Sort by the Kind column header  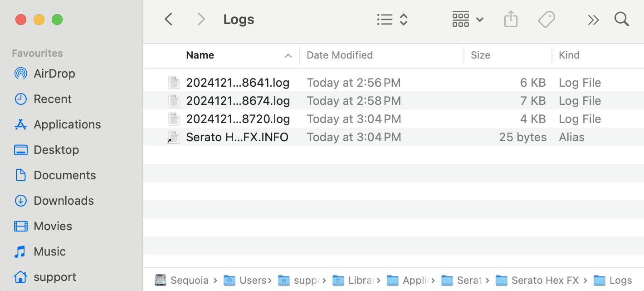(569, 55)
